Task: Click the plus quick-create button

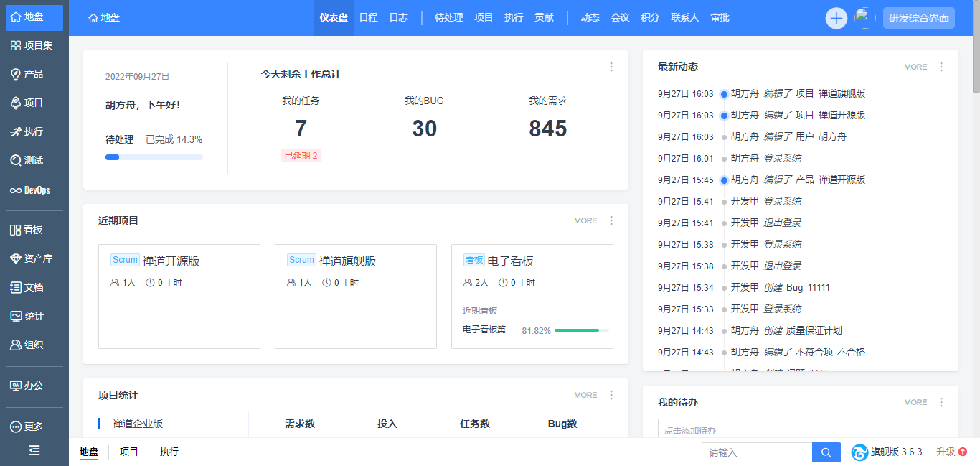Action: [x=837, y=18]
